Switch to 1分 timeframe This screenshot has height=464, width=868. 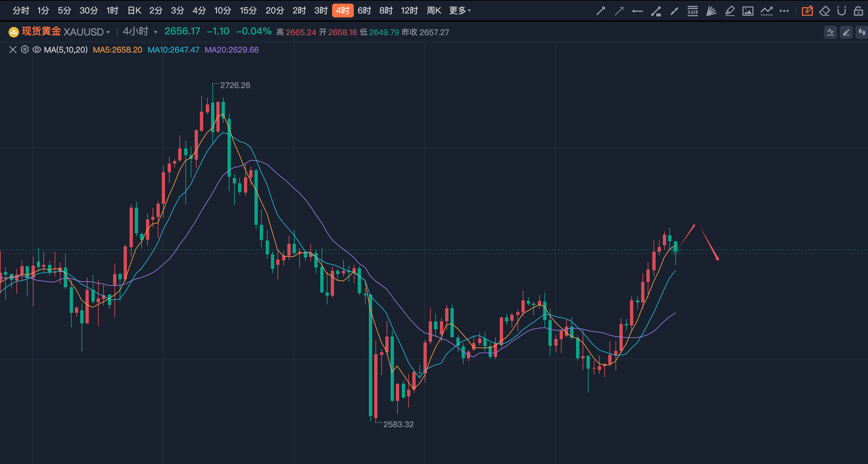tap(43, 11)
